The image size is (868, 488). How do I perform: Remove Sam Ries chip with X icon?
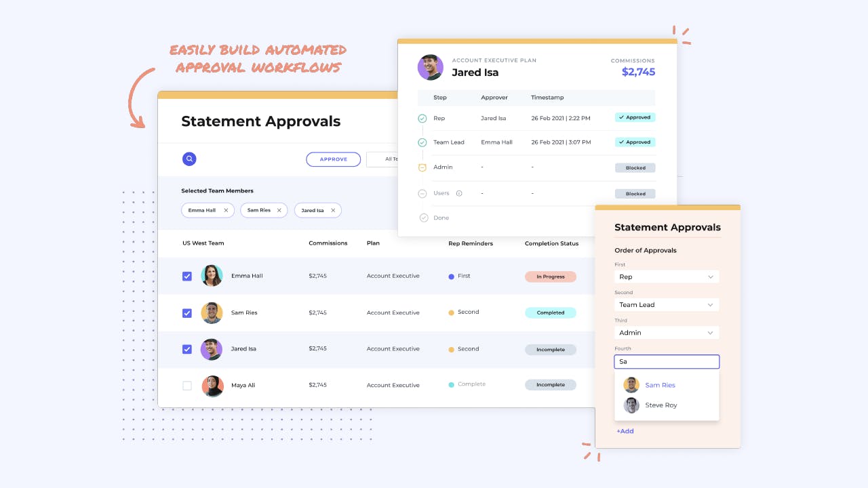[x=279, y=210]
